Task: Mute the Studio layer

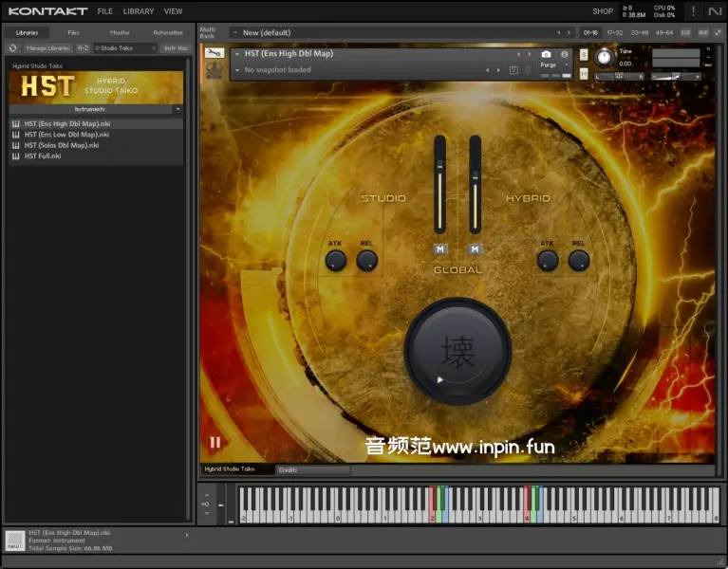Action: click(x=439, y=248)
